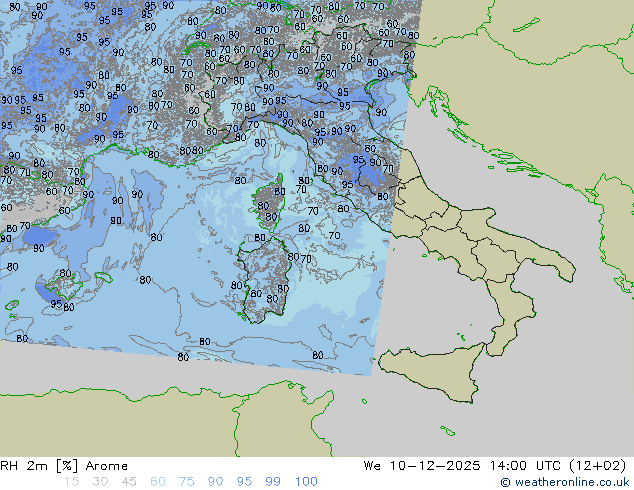Click the '(12+02)' forecast run label

point(597,466)
